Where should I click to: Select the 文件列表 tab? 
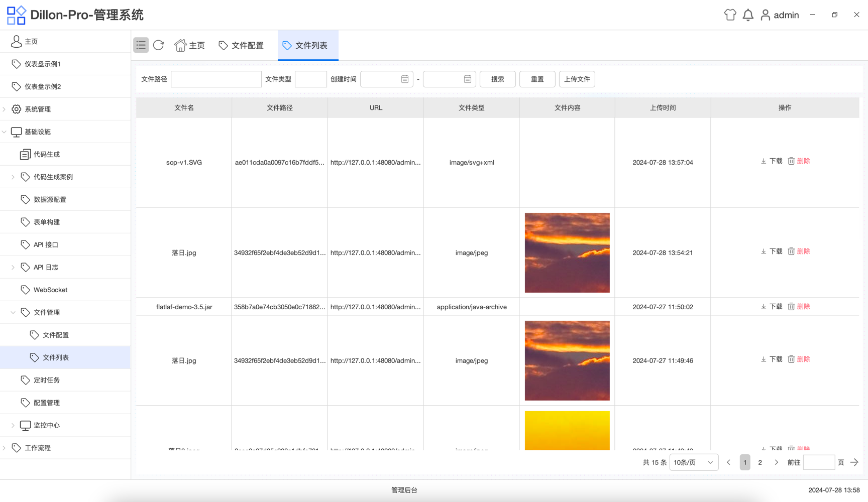308,45
